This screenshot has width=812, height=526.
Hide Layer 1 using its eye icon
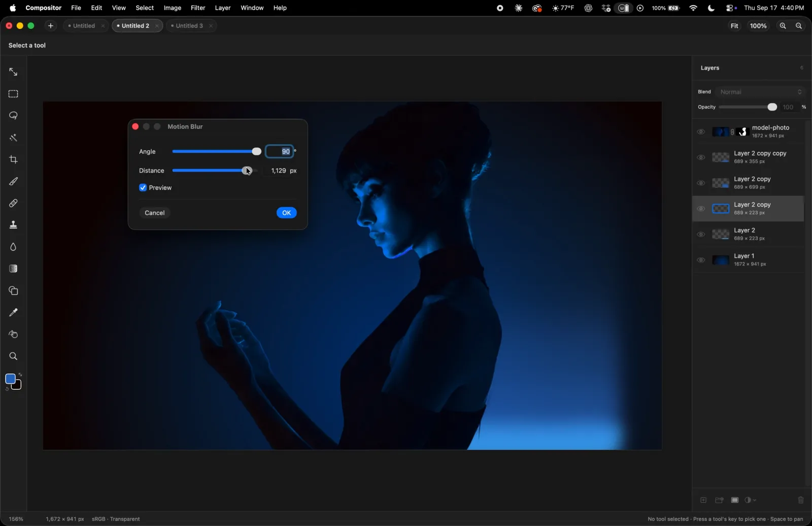coord(701,260)
